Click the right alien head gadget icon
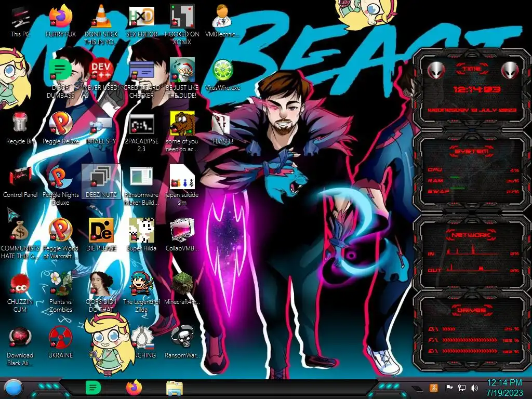532x399 pixels. click(x=510, y=71)
